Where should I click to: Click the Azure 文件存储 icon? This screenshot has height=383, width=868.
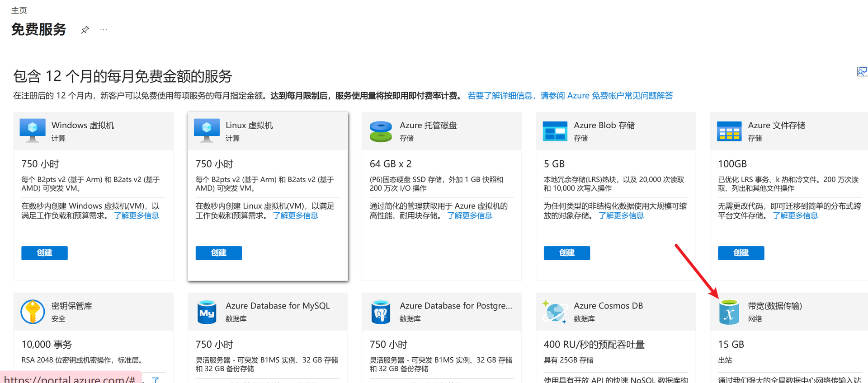pyautogui.click(x=729, y=131)
